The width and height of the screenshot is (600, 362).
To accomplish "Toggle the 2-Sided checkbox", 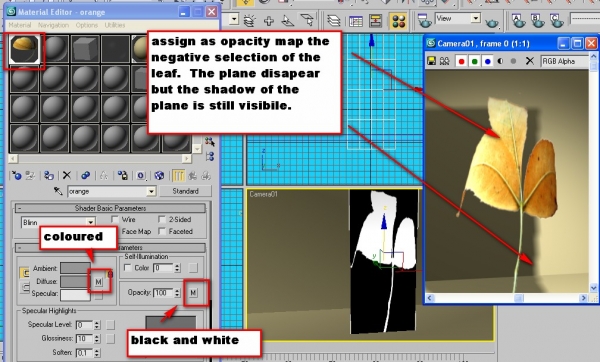I will (x=162, y=219).
